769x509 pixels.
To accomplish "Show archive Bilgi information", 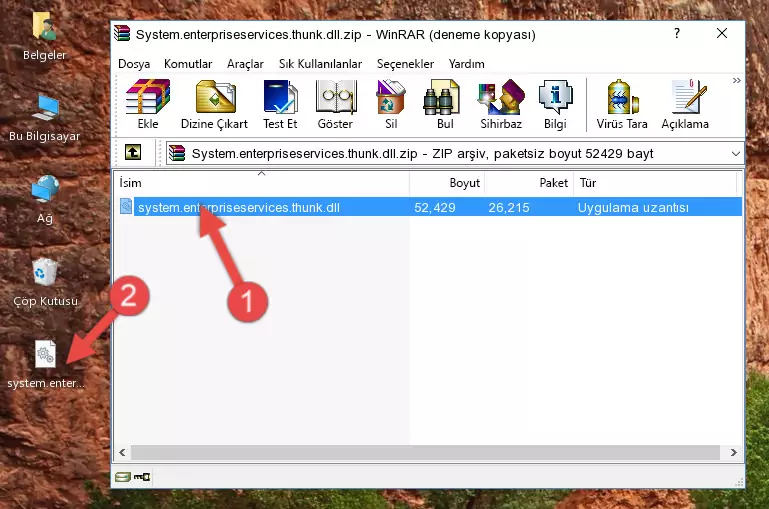I will (555, 104).
